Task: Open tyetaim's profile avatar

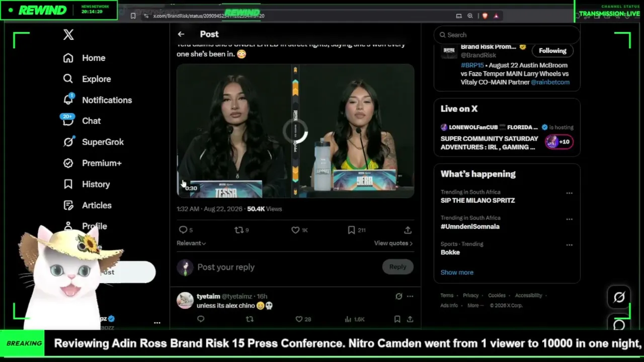Action: tap(185, 300)
